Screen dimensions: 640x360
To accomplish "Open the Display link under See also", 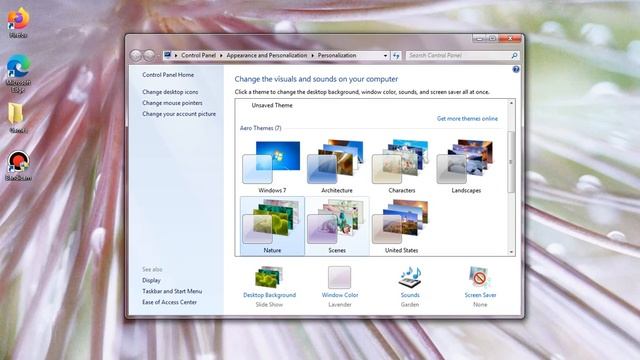I will click(151, 280).
